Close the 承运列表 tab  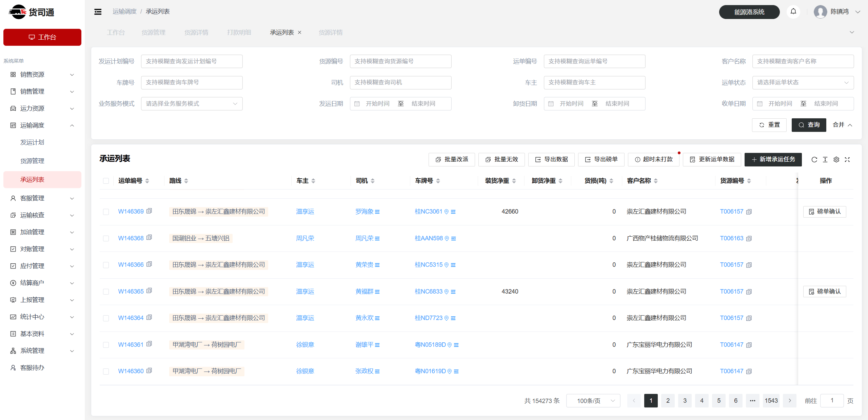click(300, 33)
